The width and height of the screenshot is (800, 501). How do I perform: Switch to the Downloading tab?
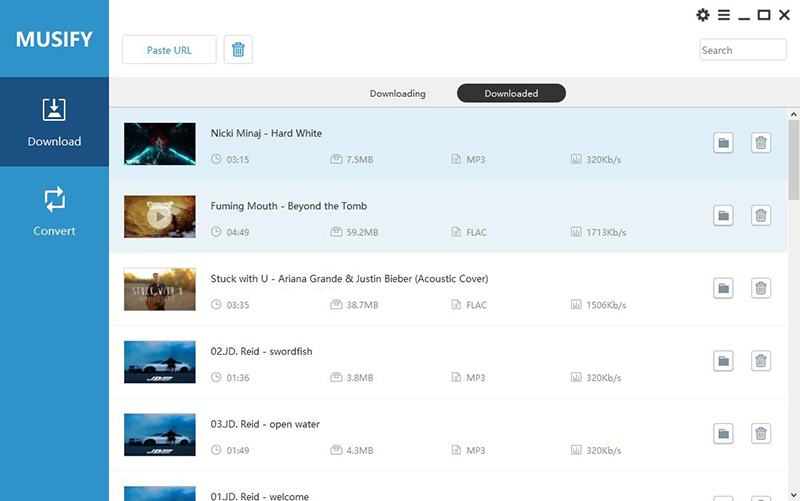point(397,93)
